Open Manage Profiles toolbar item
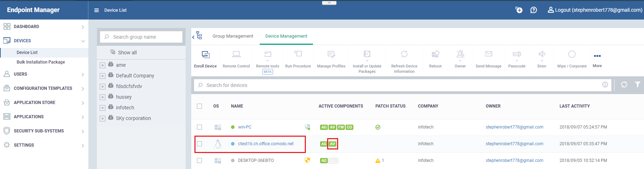This screenshot has width=644, height=169. [331, 59]
